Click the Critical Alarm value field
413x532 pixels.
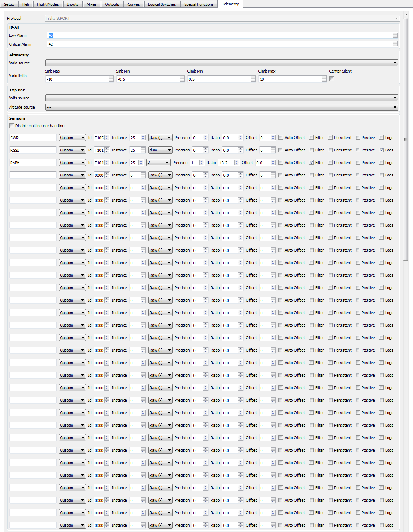(220, 44)
